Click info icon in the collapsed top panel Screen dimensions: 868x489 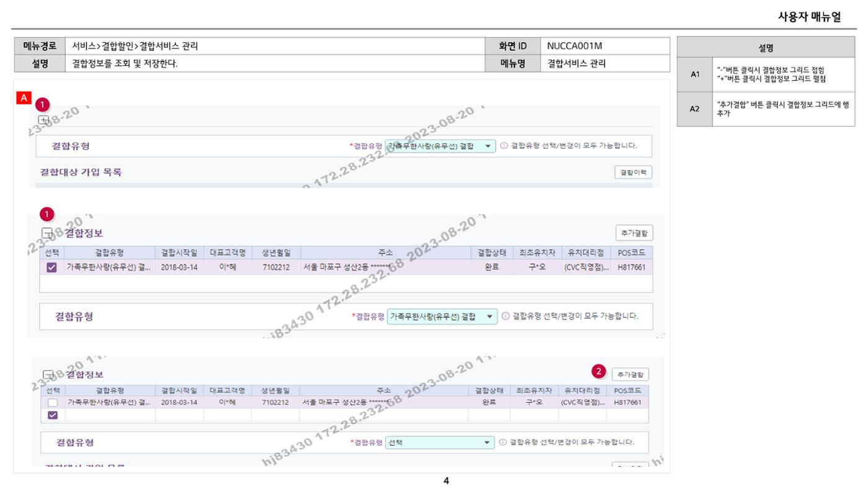(x=504, y=146)
